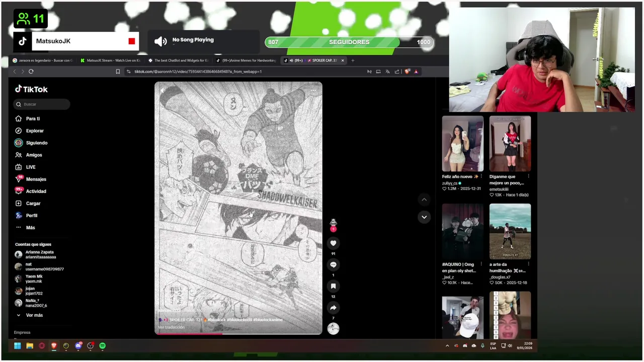644x362 pixels.
Task: Save video with bookmark icon
Action: point(333,286)
